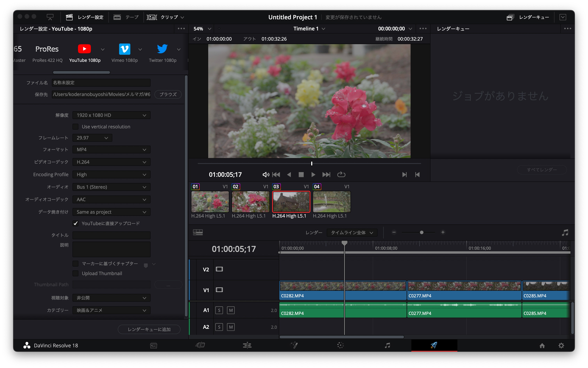Select the YouTube 1080p preset icon

84,49
